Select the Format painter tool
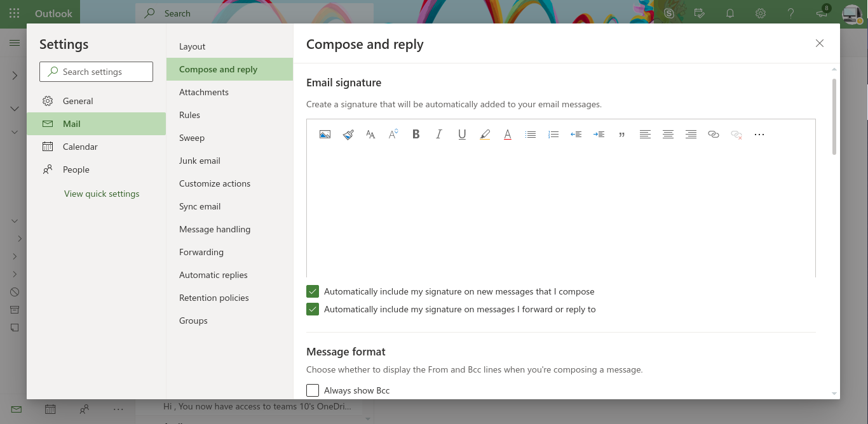 point(348,135)
